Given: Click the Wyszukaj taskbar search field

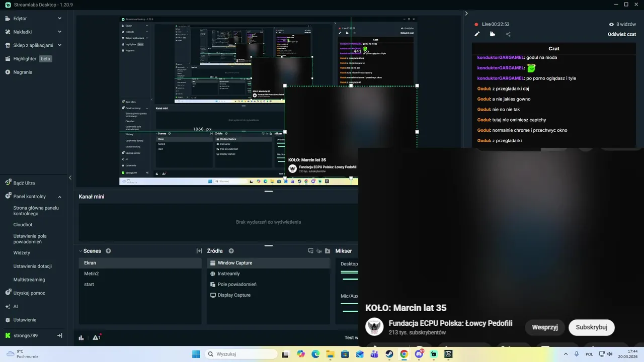Looking at the screenshot, I should coord(241,354).
